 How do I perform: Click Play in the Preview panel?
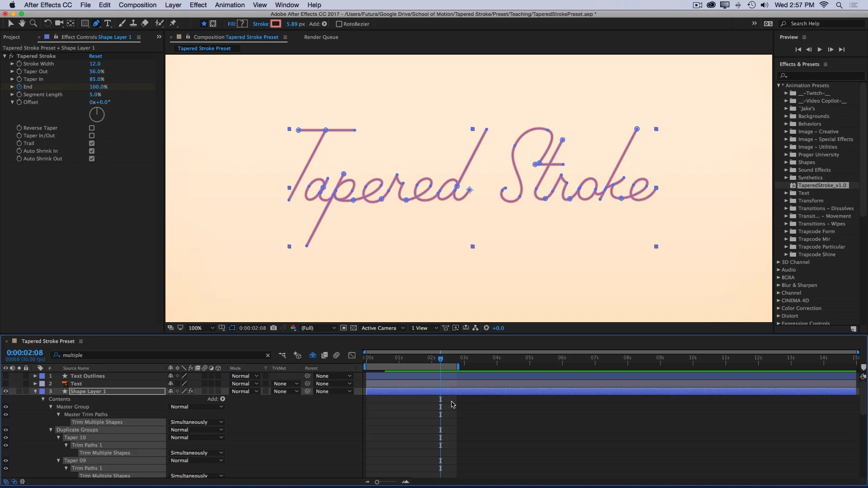820,50
